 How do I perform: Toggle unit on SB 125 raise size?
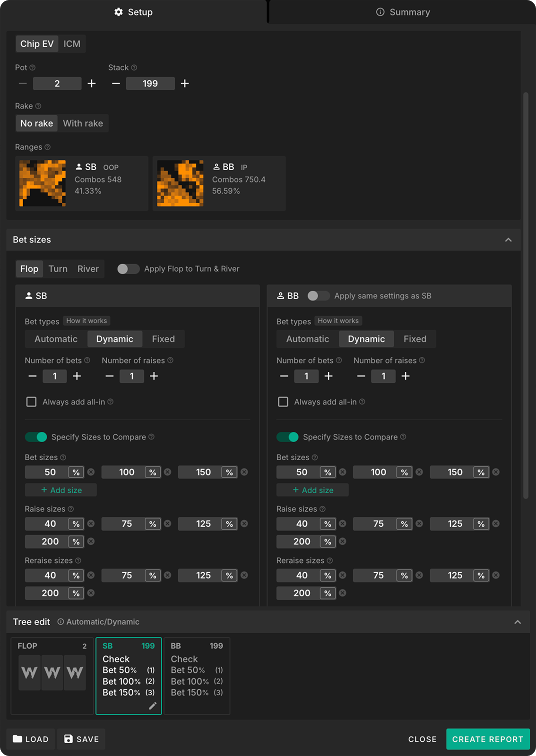[229, 524]
